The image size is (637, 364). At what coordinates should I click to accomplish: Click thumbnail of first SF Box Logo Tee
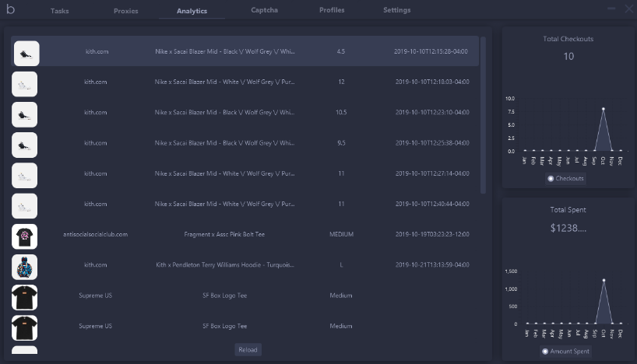[x=24, y=297]
